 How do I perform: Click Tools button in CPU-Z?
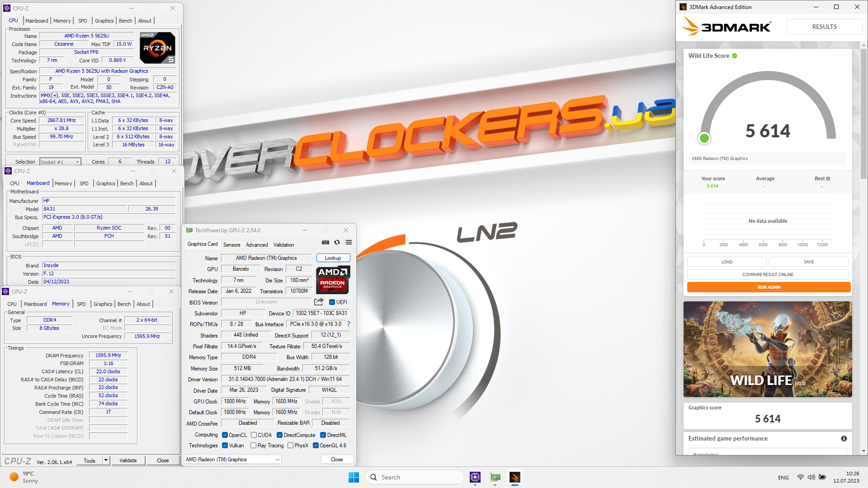pyautogui.click(x=90, y=460)
